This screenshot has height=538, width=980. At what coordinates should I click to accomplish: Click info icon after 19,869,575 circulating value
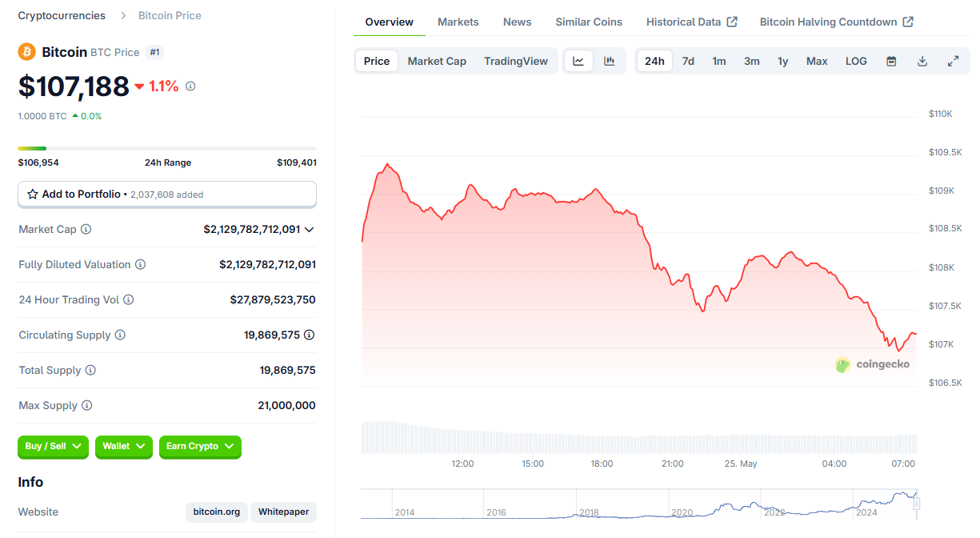coord(310,335)
